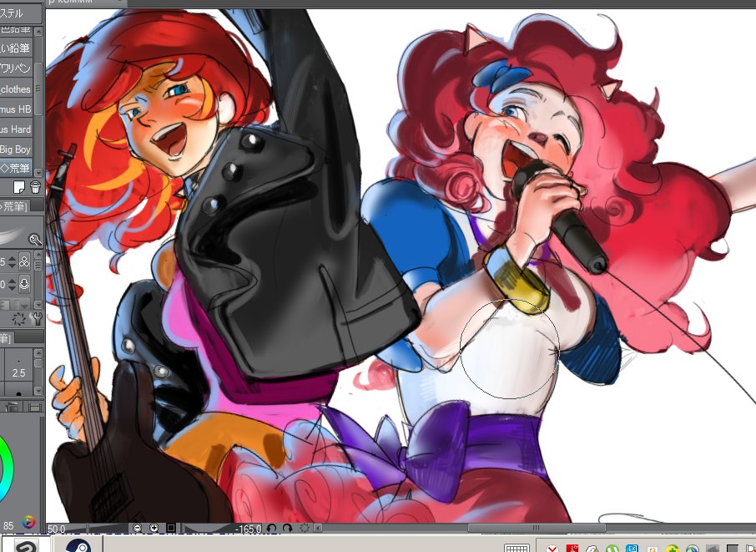Click the eraser-like tray icon beside uTorrent

click(x=592, y=549)
